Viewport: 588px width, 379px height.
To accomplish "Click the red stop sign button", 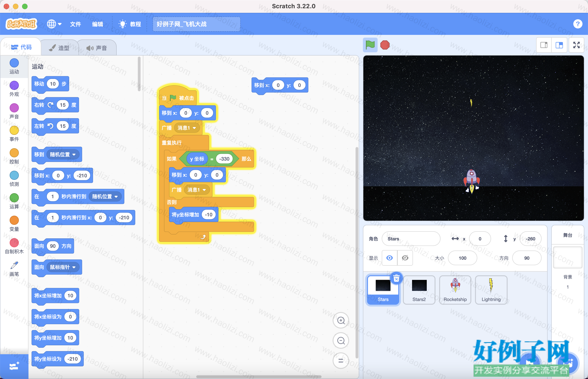I will click(x=385, y=45).
